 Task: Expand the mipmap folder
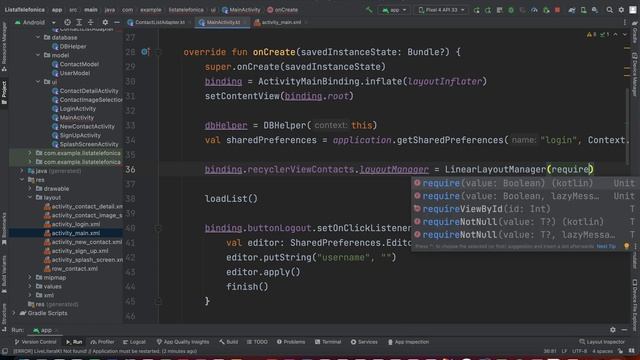[x=30, y=278]
